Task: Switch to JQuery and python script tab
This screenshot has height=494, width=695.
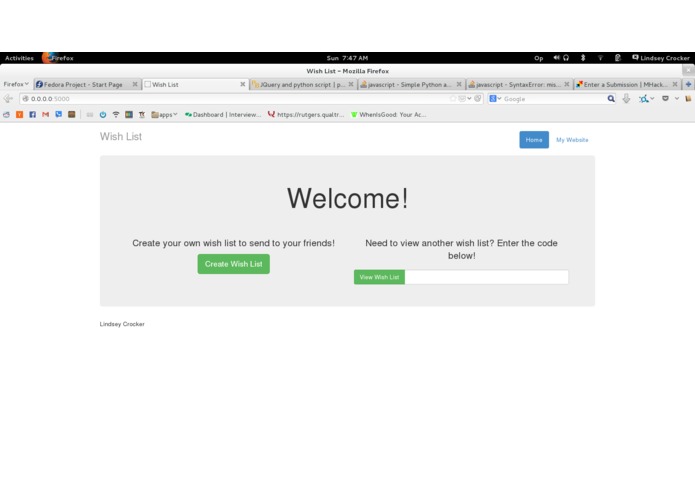Action: (x=299, y=84)
